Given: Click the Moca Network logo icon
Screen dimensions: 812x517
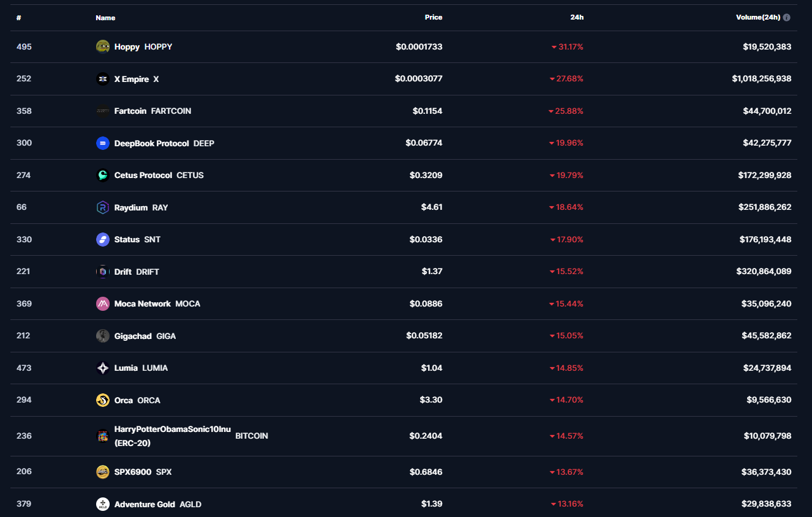Looking at the screenshot, I should click(x=103, y=303).
